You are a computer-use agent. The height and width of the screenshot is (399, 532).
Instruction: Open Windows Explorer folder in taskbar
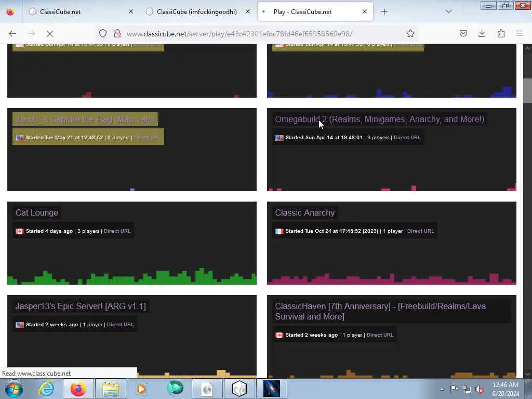pos(111,389)
